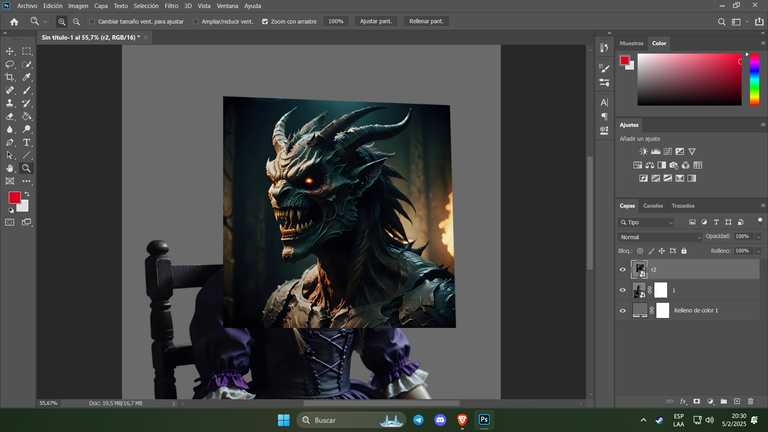The height and width of the screenshot is (432, 768).
Task: Hide layer 1 with eye icon
Action: (623, 290)
